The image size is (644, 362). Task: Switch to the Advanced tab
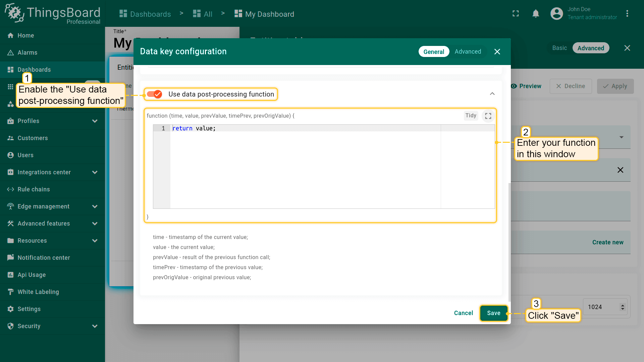click(x=468, y=52)
